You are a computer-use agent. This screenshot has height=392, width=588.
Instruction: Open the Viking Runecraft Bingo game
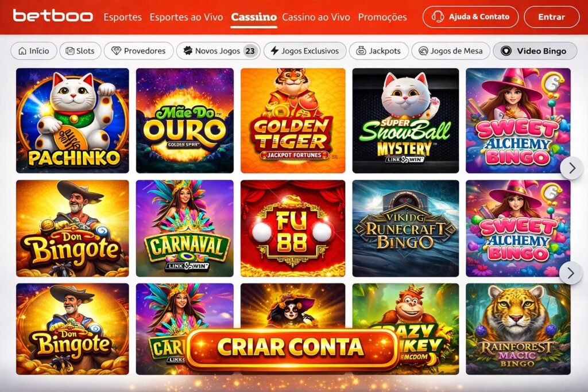click(405, 228)
